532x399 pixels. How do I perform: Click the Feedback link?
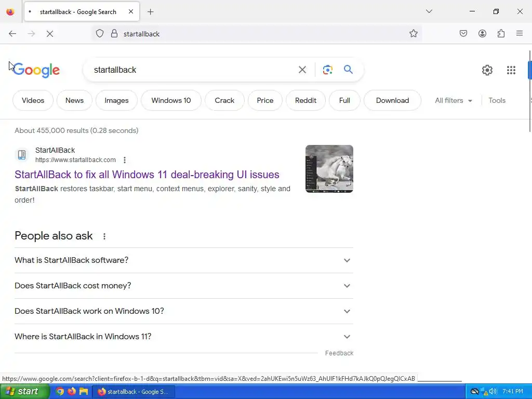point(339,353)
